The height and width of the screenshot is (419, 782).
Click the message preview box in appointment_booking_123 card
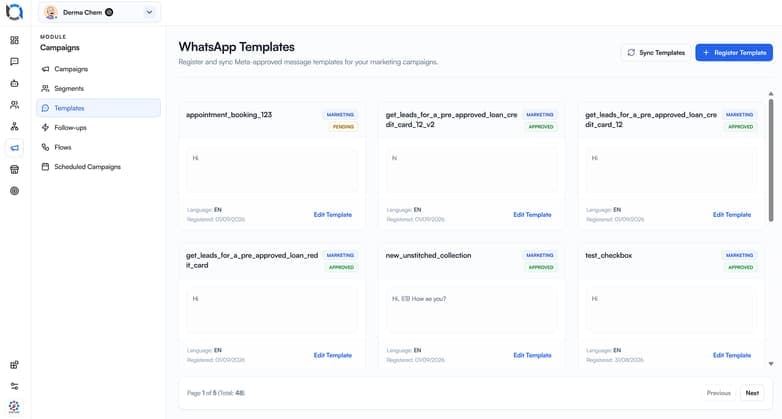(272, 171)
